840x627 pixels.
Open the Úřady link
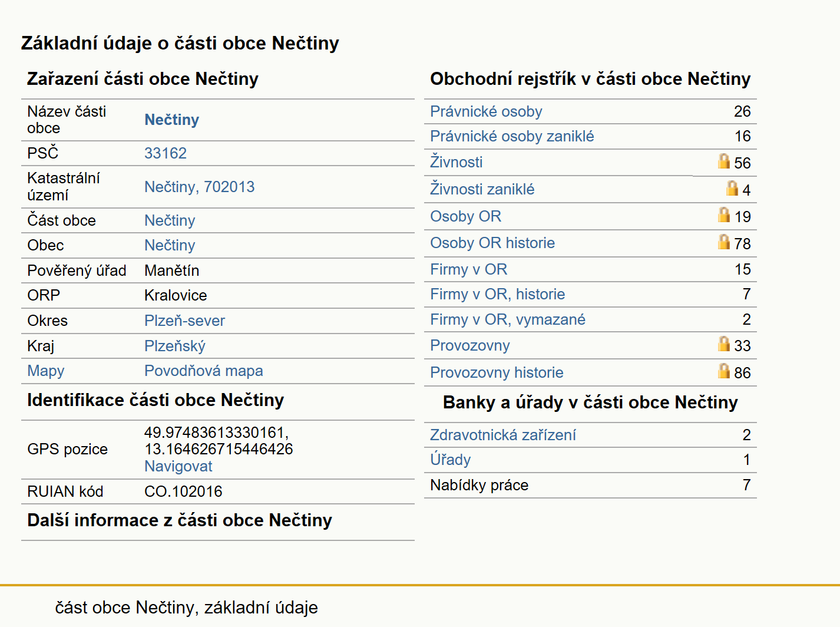point(451,460)
